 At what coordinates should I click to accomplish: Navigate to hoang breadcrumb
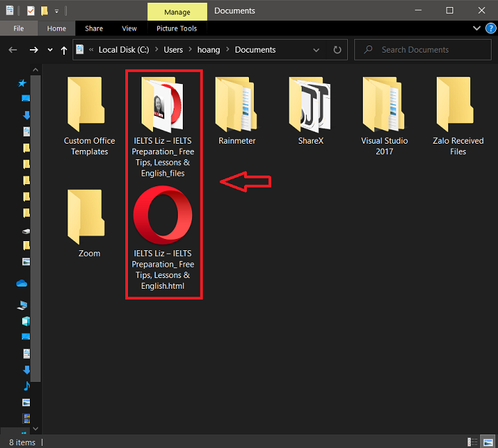coord(208,50)
